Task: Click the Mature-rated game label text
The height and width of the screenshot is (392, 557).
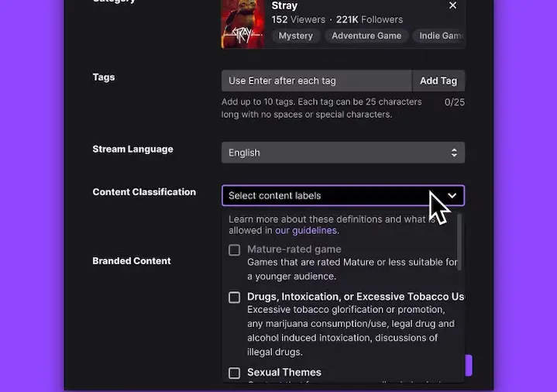Action: pos(294,249)
